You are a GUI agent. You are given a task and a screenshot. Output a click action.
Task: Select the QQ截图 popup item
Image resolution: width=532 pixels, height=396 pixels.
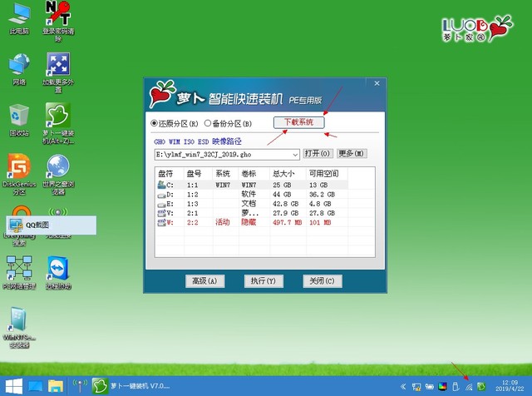(x=52, y=225)
